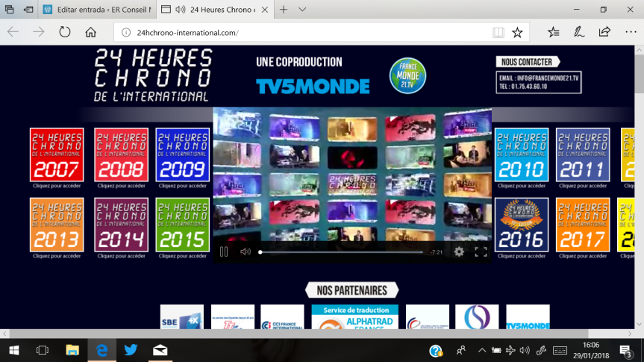Open a new browser tab
The image size is (644, 362).
point(284,10)
